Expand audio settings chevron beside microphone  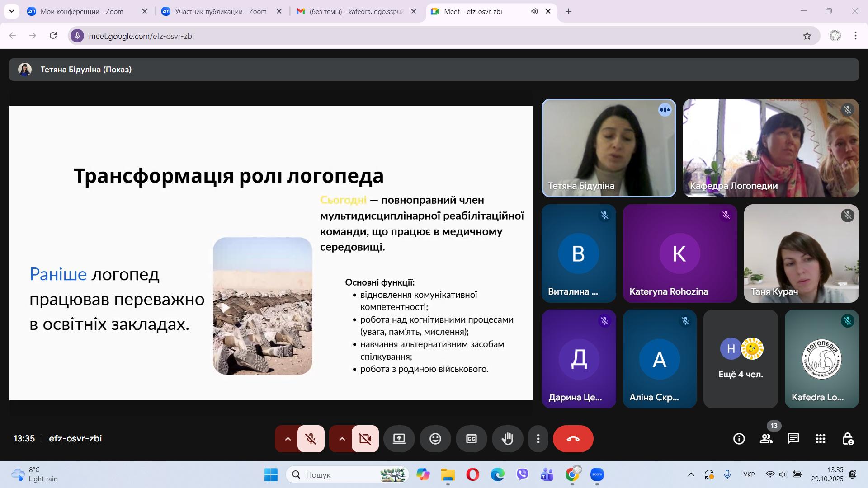288,439
